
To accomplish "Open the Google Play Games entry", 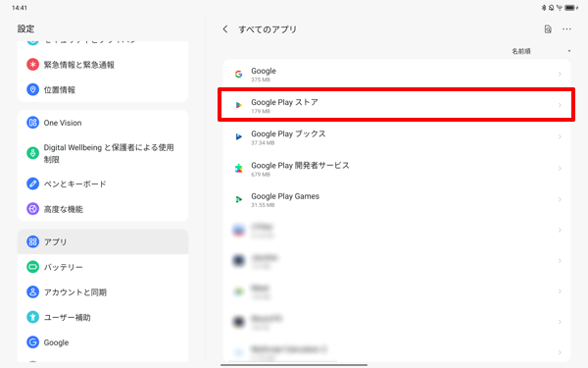I will click(x=397, y=199).
